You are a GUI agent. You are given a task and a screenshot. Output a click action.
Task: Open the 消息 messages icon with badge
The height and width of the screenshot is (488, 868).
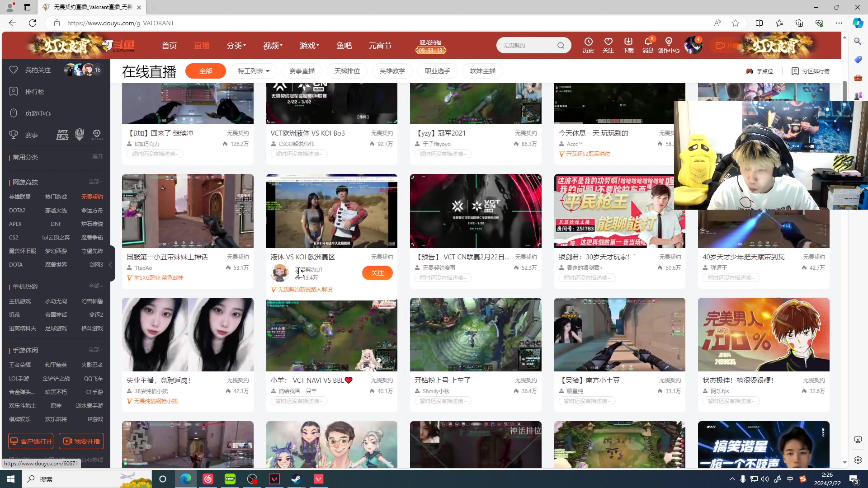(x=647, y=45)
